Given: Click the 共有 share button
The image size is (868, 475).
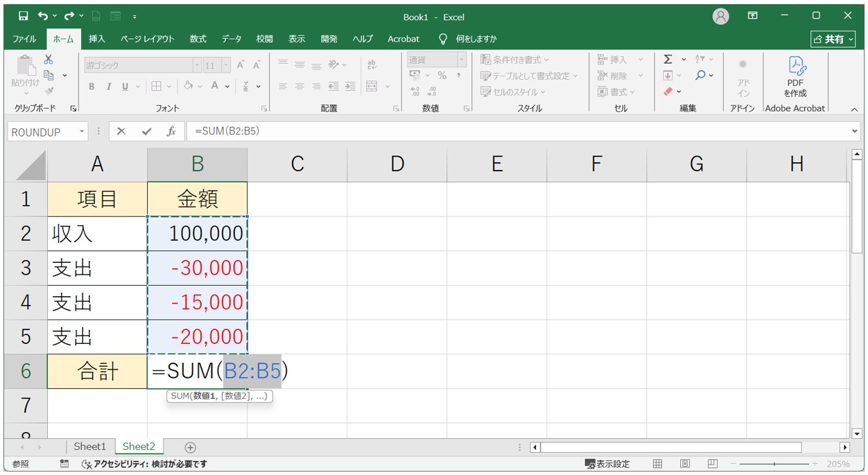Looking at the screenshot, I should (833, 39).
